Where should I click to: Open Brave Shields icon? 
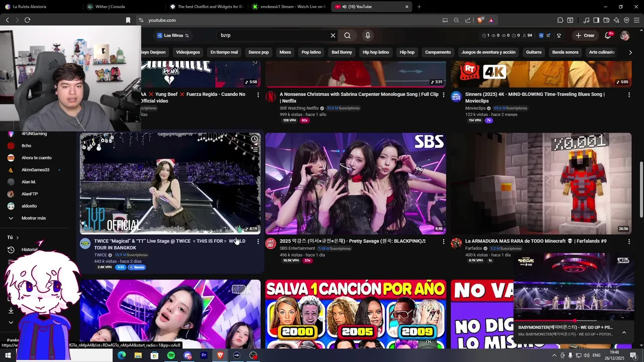pyautogui.click(x=480, y=20)
